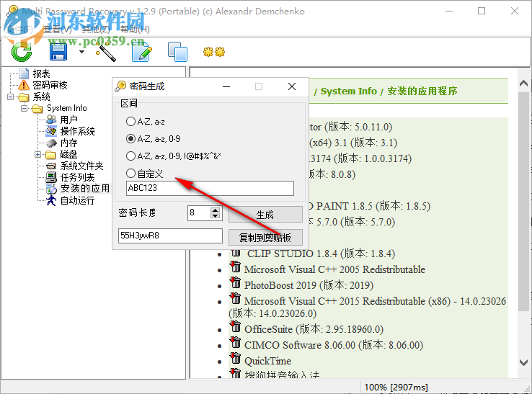The width and height of the screenshot is (532, 394).
Task: Decrease password length with down spinner
Action: [215, 216]
